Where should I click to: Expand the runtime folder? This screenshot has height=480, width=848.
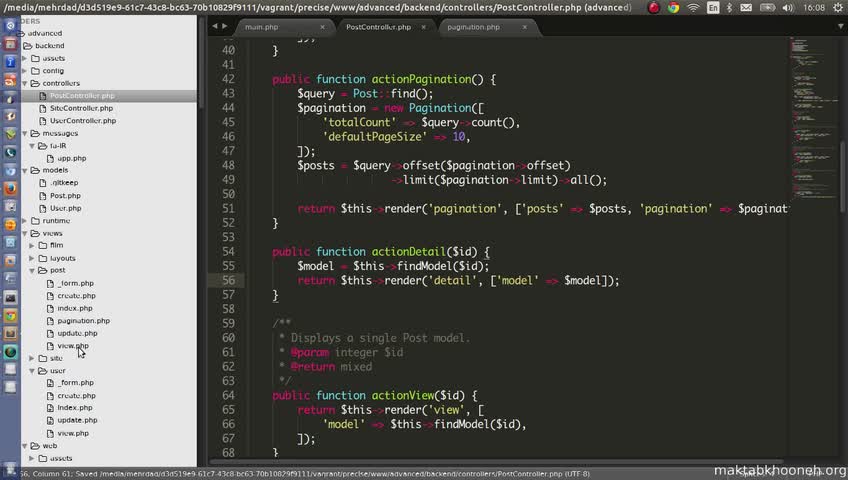24,221
